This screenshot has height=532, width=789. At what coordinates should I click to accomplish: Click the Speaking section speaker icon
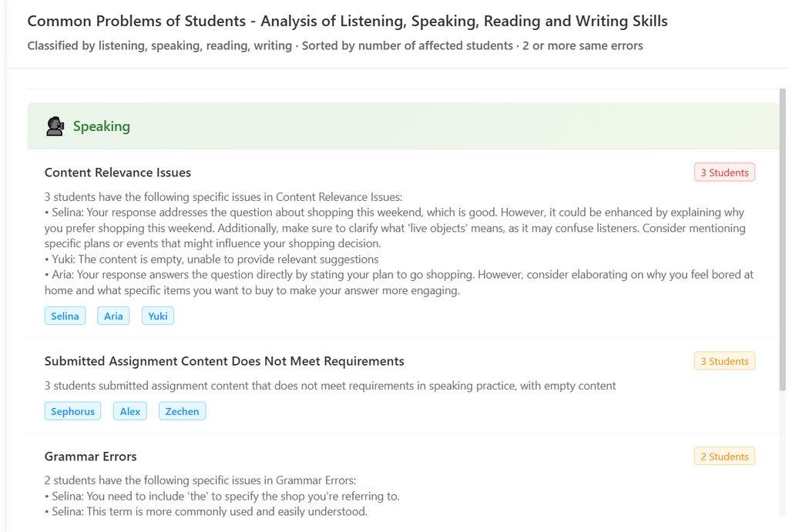point(54,125)
